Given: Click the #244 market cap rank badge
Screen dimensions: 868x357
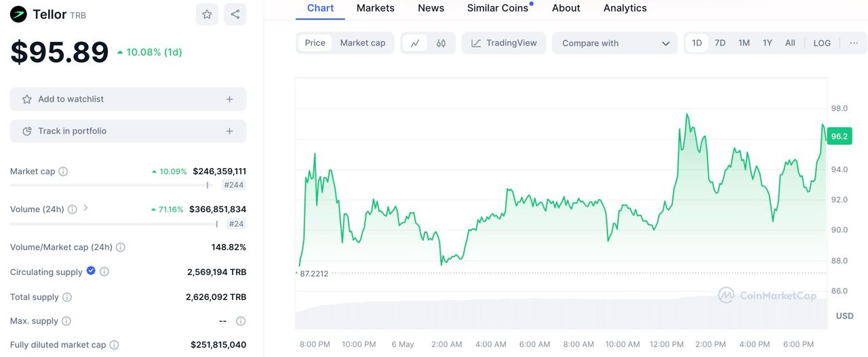Looking at the screenshot, I should (234, 185).
